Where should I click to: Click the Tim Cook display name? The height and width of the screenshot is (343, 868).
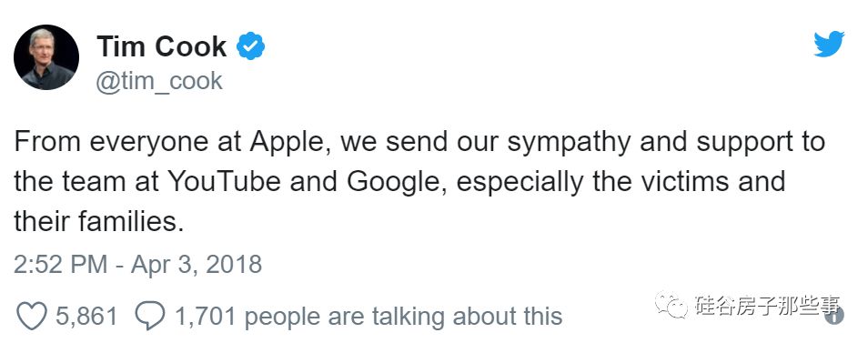tap(162, 46)
